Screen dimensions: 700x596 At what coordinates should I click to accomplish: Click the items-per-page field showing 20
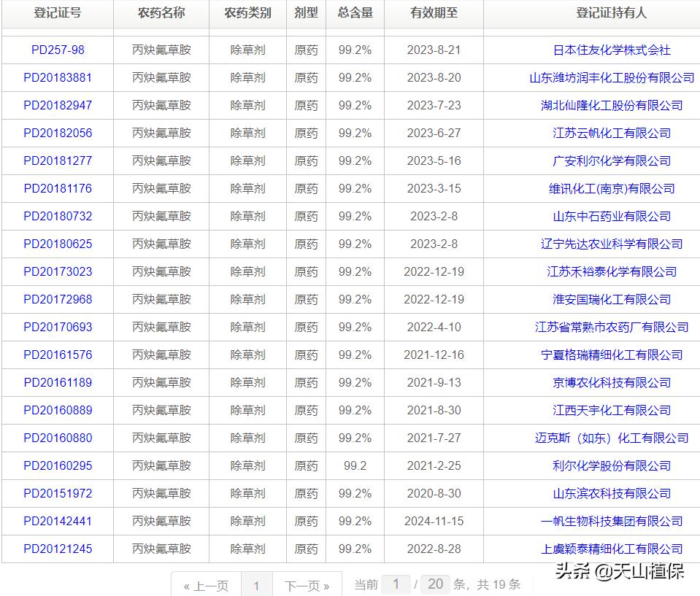435,584
